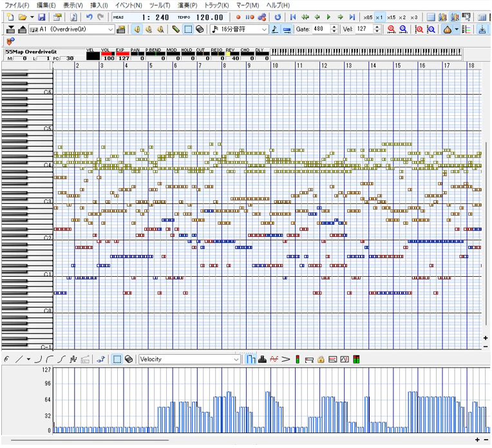492x448 pixels.
Task: Zoom in vertically with red magnifier icon
Action: point(419,30)
